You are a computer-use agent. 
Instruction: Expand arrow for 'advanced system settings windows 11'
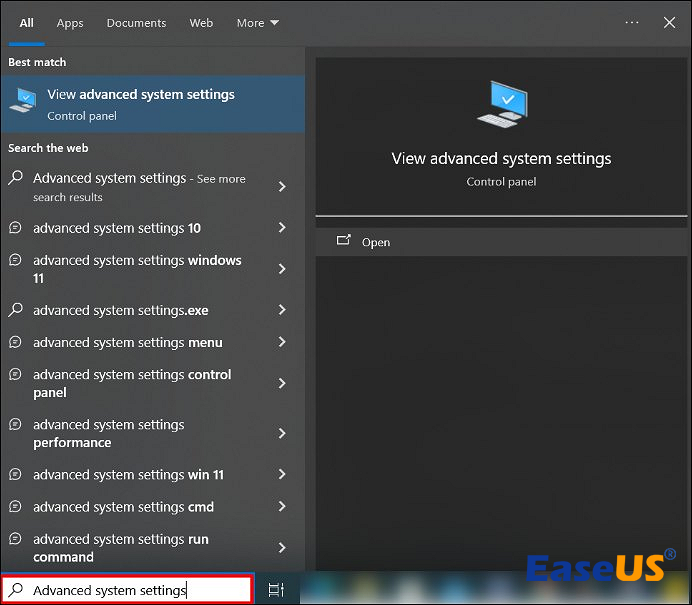tap(282, 269)
